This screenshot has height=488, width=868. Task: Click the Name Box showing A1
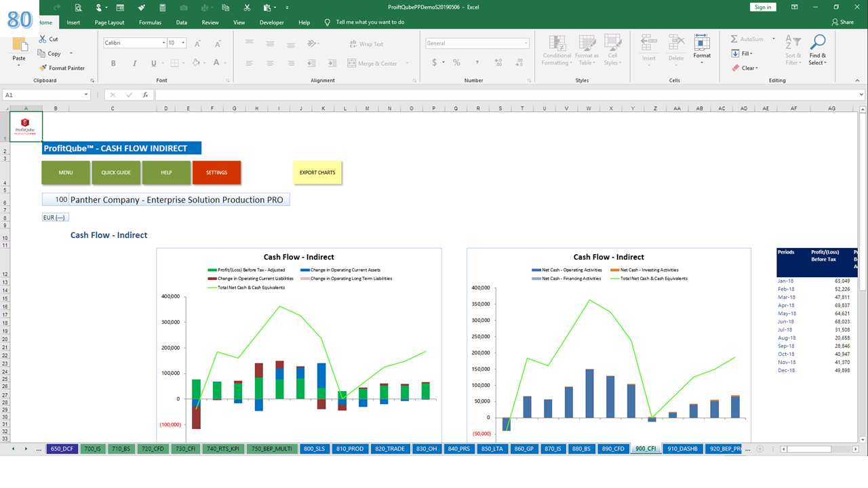point(45,95)
